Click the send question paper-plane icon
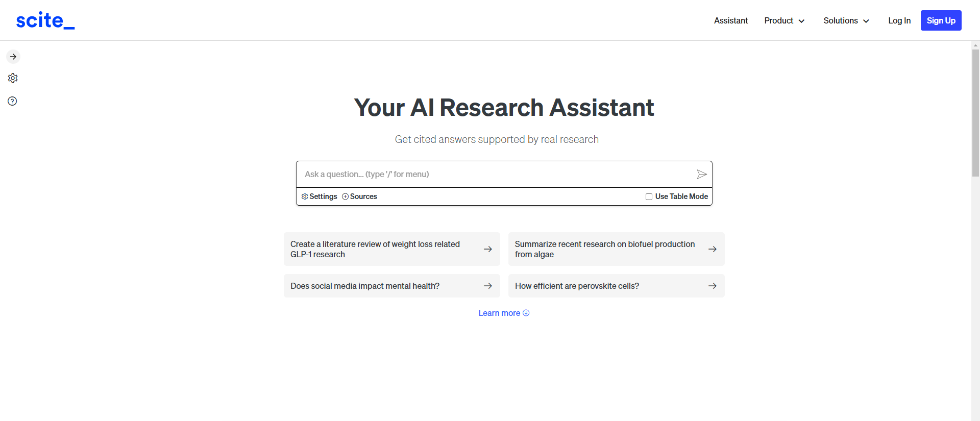 pyautogui.click(x=702, y=174)
